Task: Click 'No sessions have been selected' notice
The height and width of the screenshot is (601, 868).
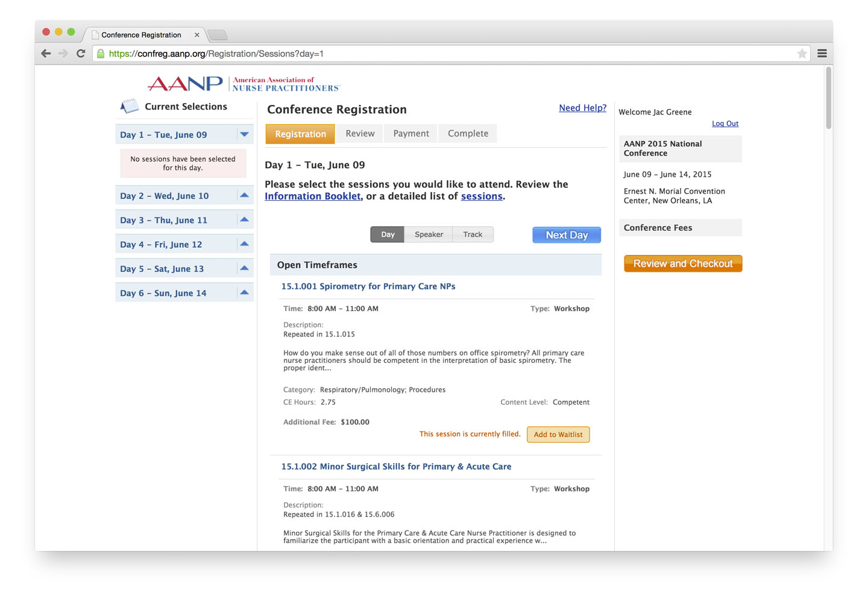Action: [x=183, y=163]
